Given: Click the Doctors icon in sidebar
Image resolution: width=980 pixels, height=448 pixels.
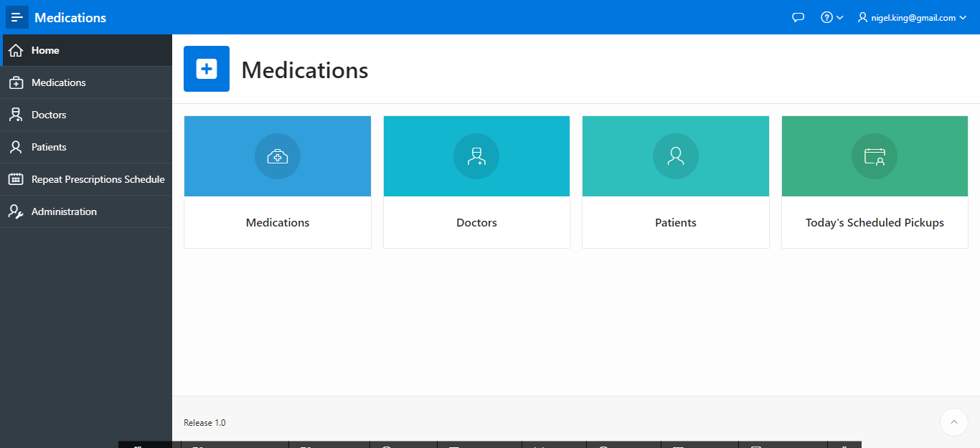Looking at the screenshot, I should (16, 115).
